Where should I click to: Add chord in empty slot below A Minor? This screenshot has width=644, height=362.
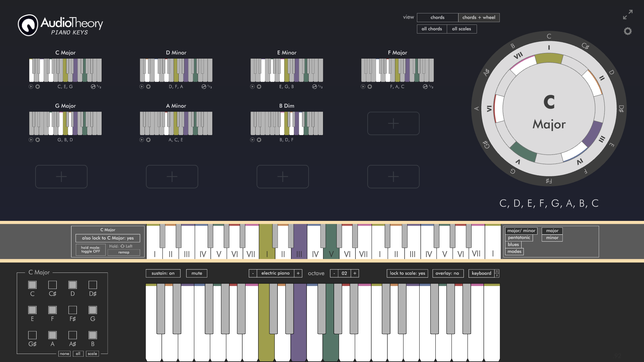coord(172,177)
